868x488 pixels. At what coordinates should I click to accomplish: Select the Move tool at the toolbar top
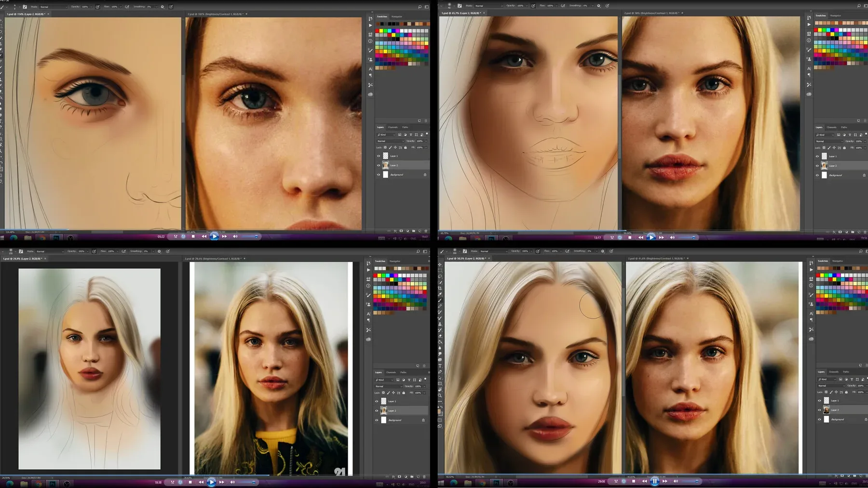point(441,265)
